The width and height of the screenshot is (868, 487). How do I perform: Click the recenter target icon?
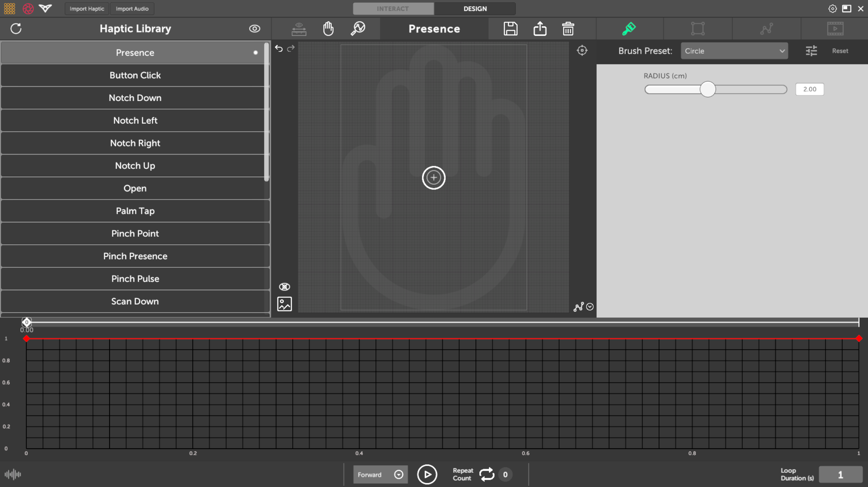tap(582, 51)
